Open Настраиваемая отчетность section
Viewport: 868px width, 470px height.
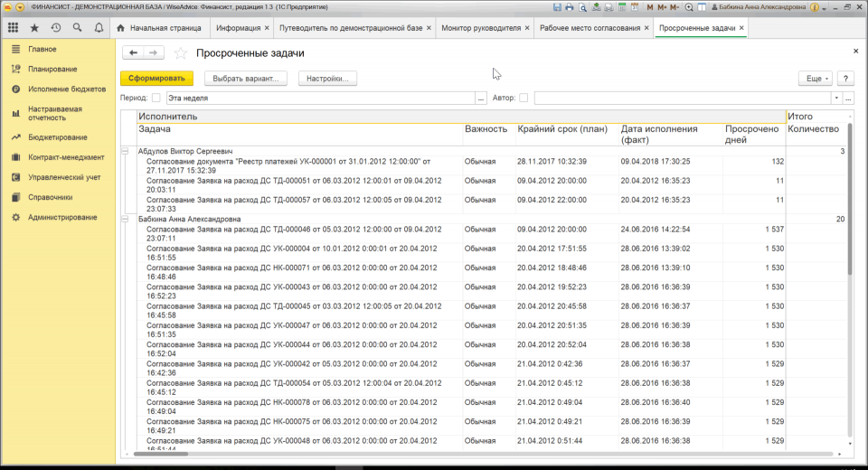pyautogui.click(x=55, y=114)
